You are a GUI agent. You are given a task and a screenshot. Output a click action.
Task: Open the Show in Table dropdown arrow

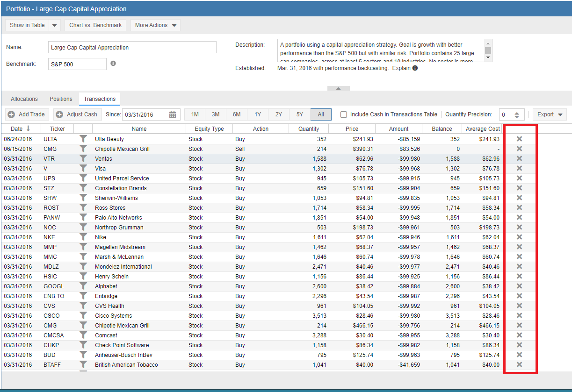pos(55,25)
